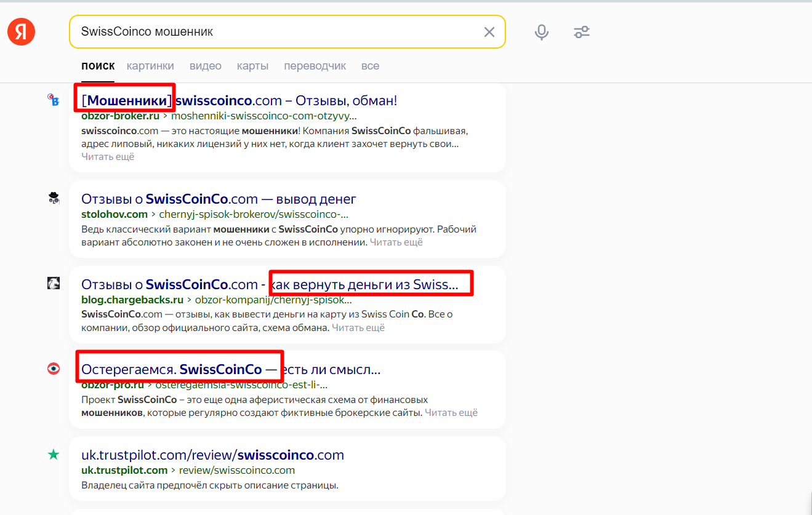Select the поиск tab
Image resolution: width=812 pixels, height=515 pixels.
98,66
